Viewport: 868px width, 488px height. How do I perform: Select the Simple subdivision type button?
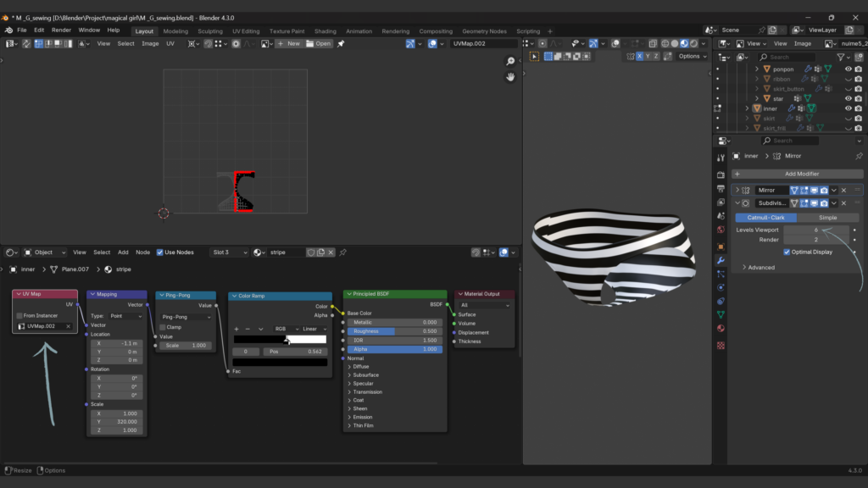tap(826, 218)
